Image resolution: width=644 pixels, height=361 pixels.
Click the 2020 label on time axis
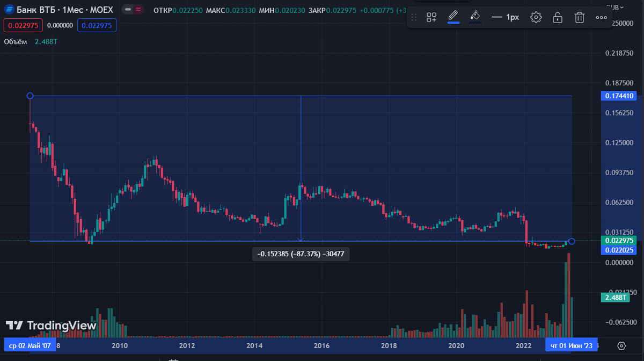(x=456, y=345)
